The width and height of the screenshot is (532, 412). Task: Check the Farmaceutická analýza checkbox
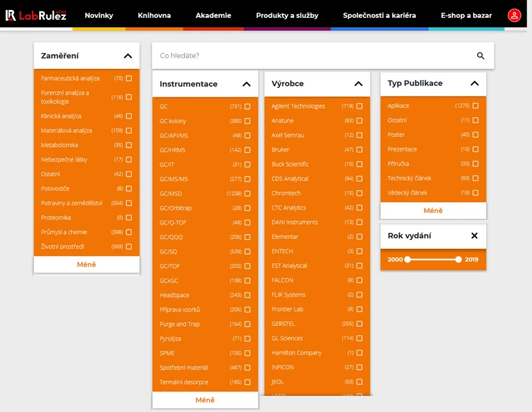pos(129,79)
